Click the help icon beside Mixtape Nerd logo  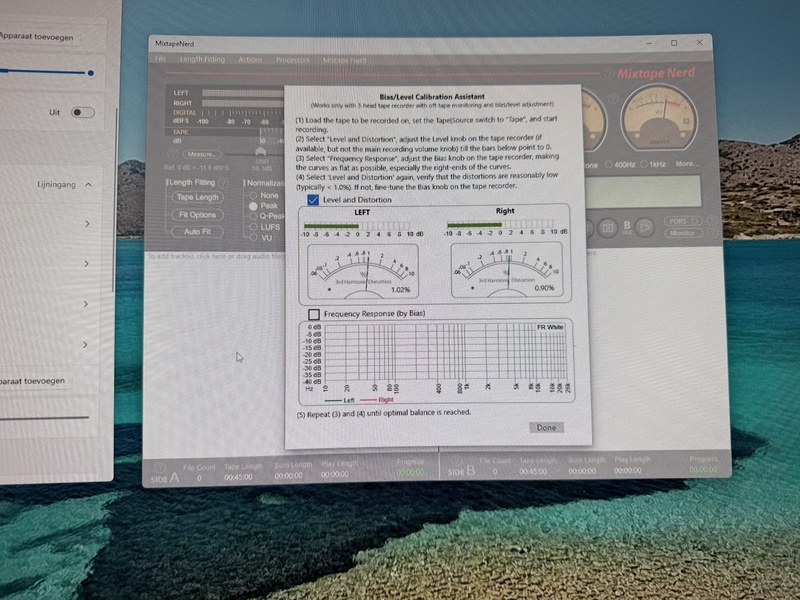coord(609,74)
